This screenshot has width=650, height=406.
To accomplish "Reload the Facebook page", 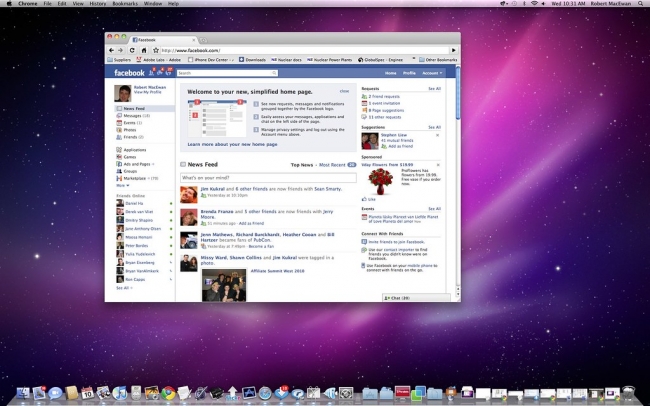I will click(132, 50).
